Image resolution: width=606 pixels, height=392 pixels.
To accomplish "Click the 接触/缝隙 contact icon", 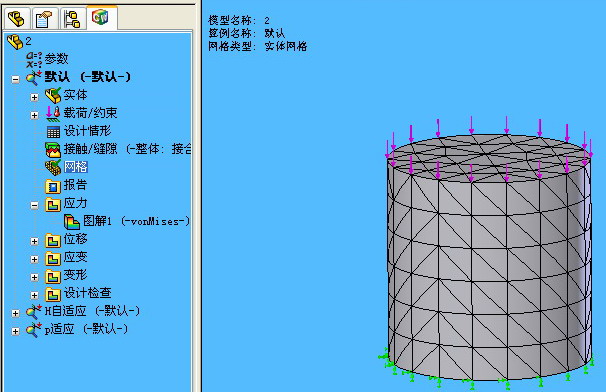I will [x=53, y=149].
